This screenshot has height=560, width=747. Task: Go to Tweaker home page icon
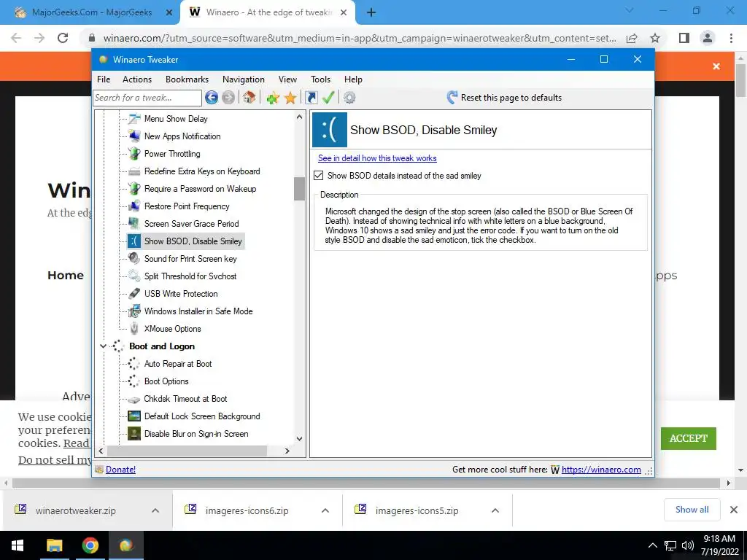coord(249,98)
